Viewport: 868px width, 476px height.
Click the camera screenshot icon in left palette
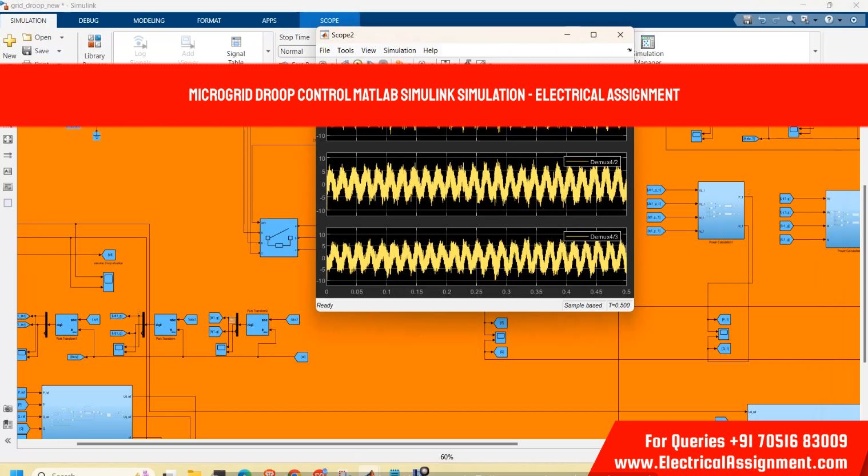tap(8, 408)
